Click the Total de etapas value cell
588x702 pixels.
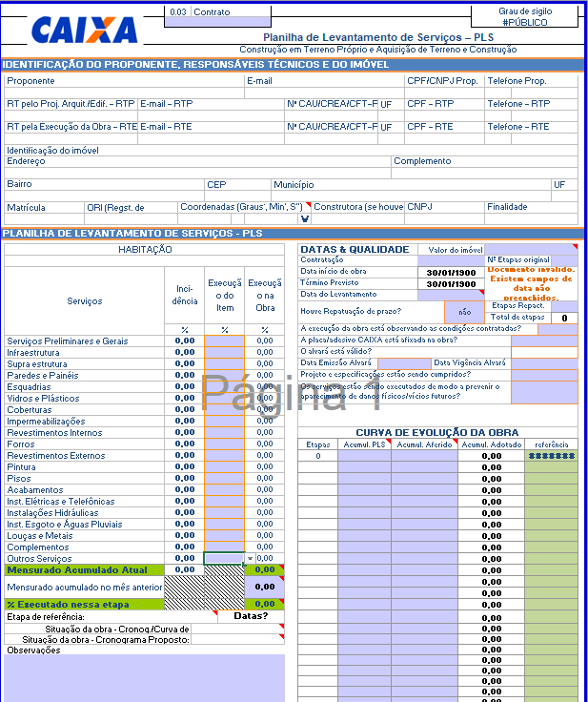pyautogui.click(x=564, y=318)
